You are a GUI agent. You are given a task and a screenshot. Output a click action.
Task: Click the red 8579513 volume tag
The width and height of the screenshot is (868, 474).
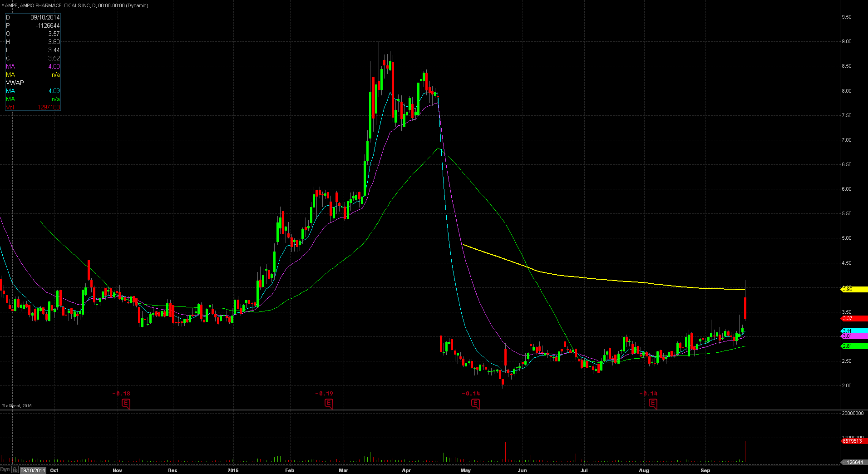point(853,441)
